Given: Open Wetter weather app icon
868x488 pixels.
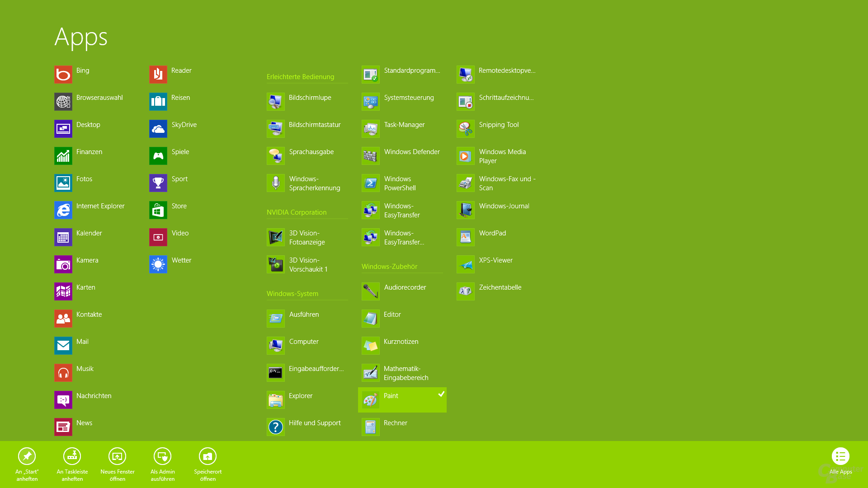Looking at the screenshot, I should (x=158, y=264).
